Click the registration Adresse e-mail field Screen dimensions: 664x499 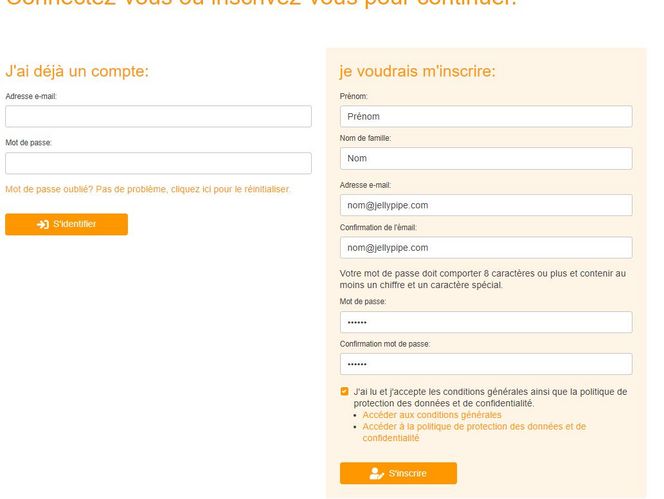(486, 205)
